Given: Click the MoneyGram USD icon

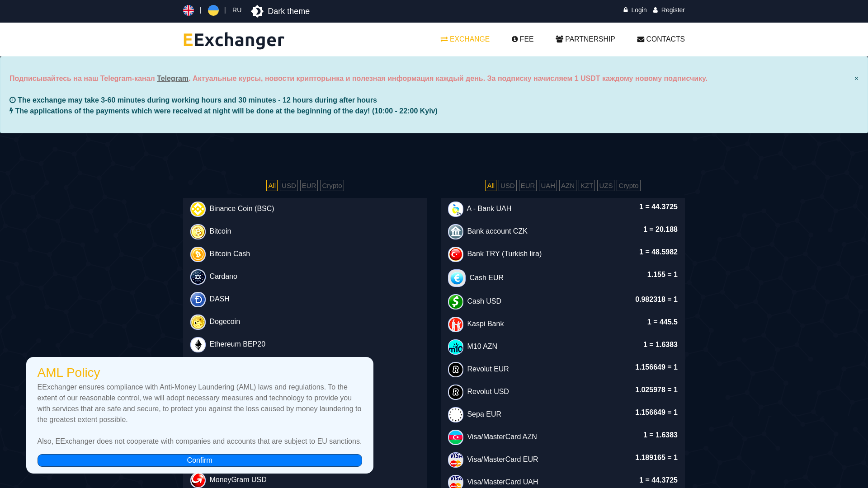Looking at the screenshot, I should (x=198, y=480).
